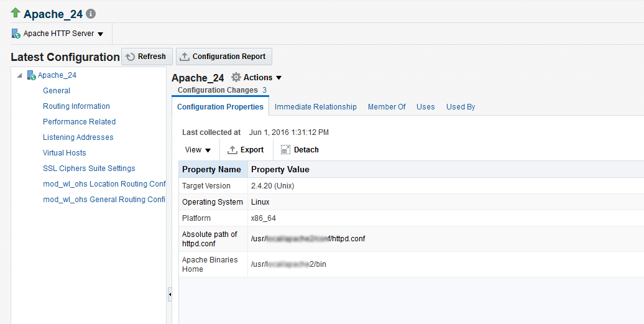Click the Operating System property cell
This screenshot has width=644, height=324.
click(213, 202)
